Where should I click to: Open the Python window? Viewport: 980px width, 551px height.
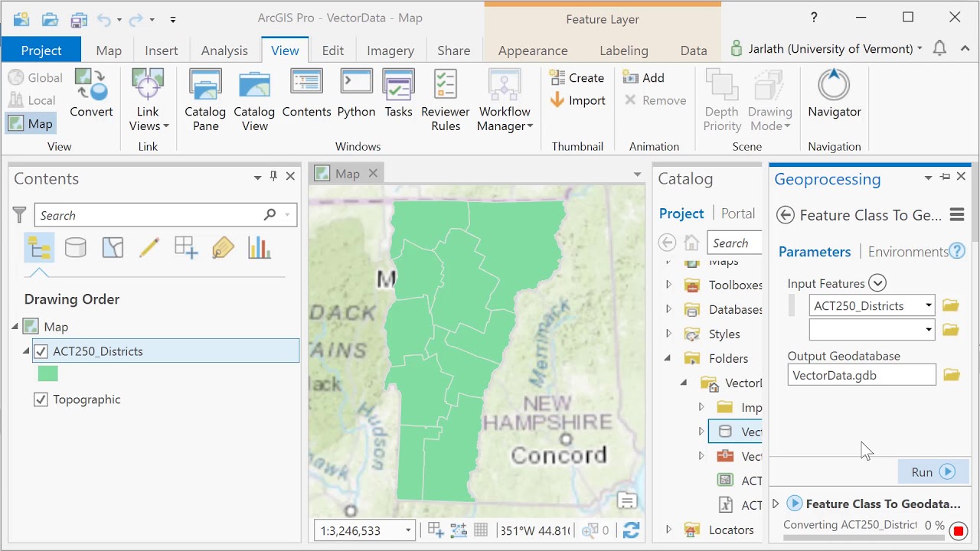coord(356,93)
